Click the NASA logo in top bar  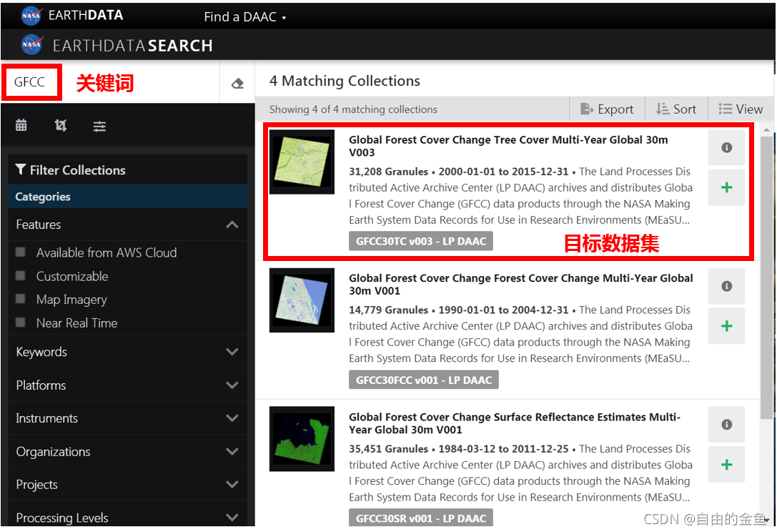pyautogui.click(x=31, y=14)
